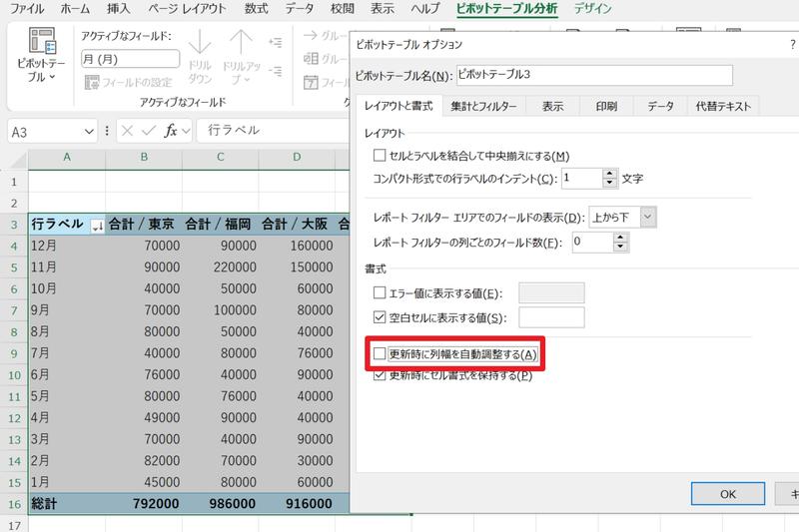Click the ドリルダウン arrow icon
Image resolution: width=799 pixels, height=532 pixels.
pyautogui.click(x=200, y=42)
